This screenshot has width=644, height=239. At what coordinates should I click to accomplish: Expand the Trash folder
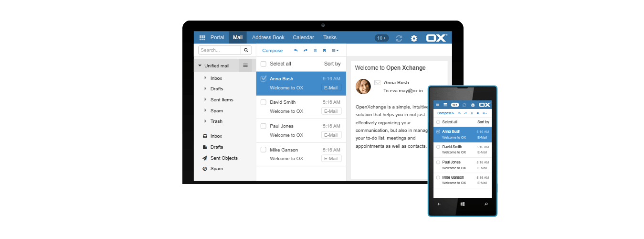coord(205,121)
